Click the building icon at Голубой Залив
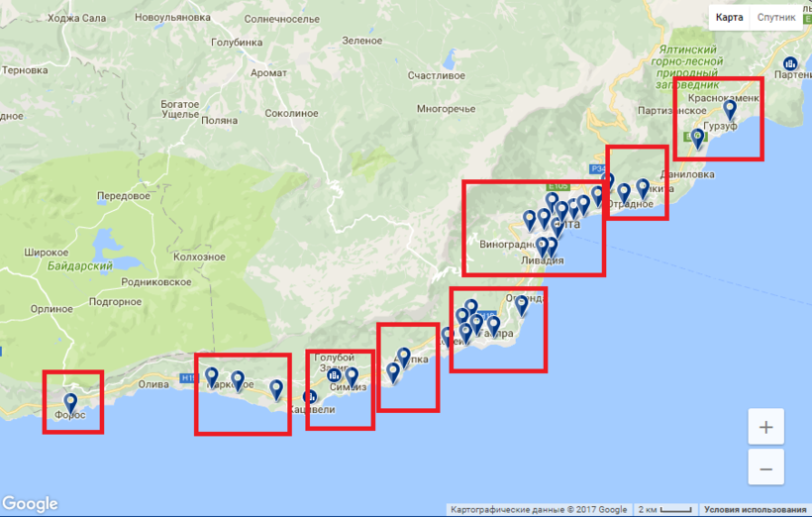This screenshot has width=812, height=517. click(334, 375)
